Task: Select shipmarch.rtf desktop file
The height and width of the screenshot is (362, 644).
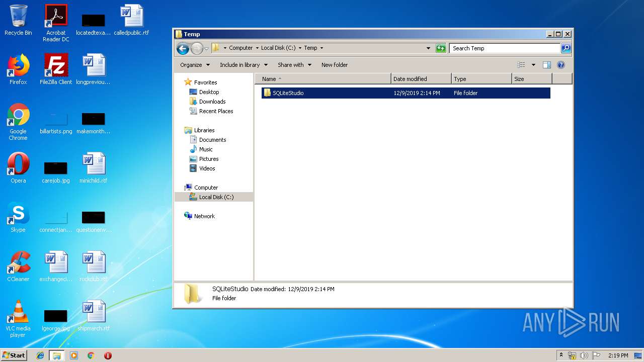Action: [x=94, y=315]
